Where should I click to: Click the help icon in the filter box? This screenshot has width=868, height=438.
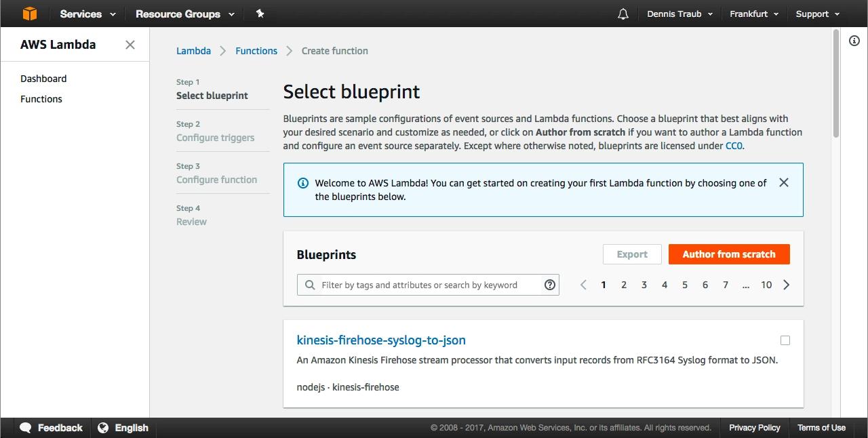[x=550, y=285]
